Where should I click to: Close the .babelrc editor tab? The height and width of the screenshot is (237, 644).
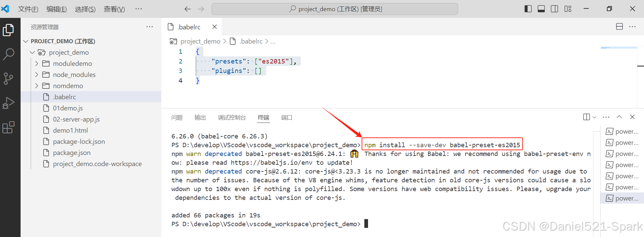coord(215,27)
